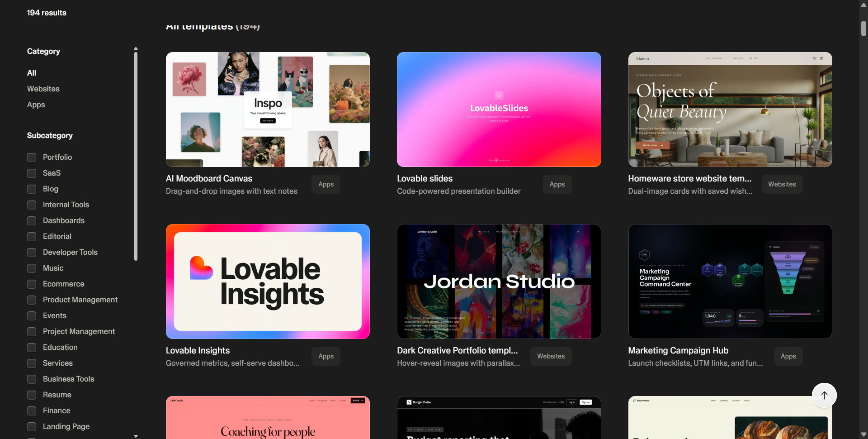Viewport: 868px width, 439px height.
Task: Check the Services checkbox
Action: (32, 363)
